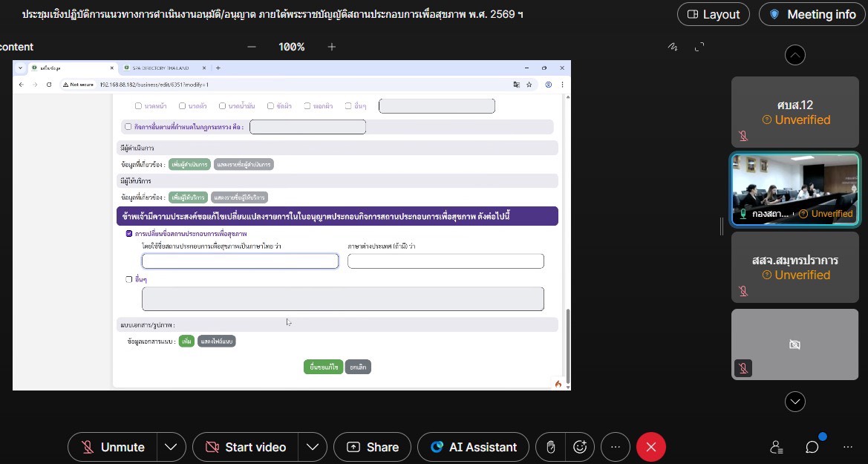This screenshot has height=464, width=868.
Task: Zoom in shared content with plus icon
Action: point(332,47)
